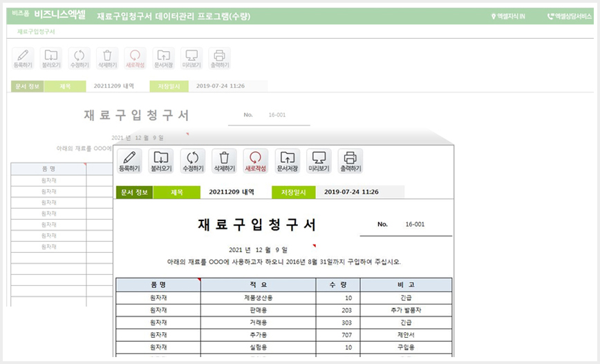Click document number 16-001 in zoomed panel
Viewport: 600px width, 364px height.
(415, 224)
